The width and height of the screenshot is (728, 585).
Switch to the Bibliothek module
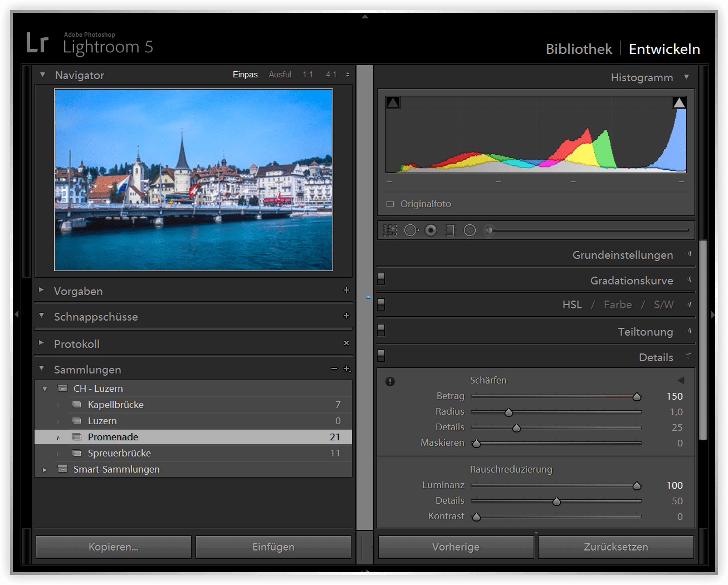coord(579,49)
